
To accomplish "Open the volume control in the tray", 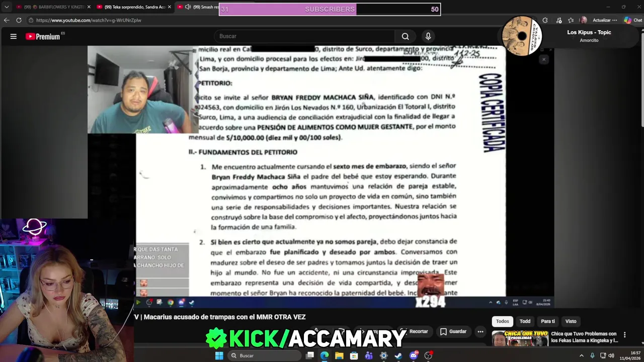I will coord(611,355).
